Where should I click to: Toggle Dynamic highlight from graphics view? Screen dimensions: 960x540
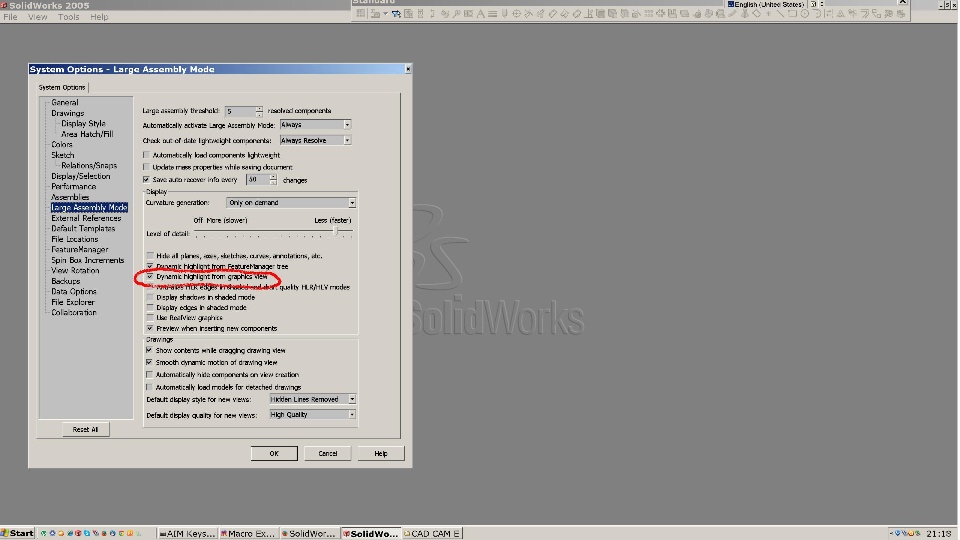(x=150, y=276)
